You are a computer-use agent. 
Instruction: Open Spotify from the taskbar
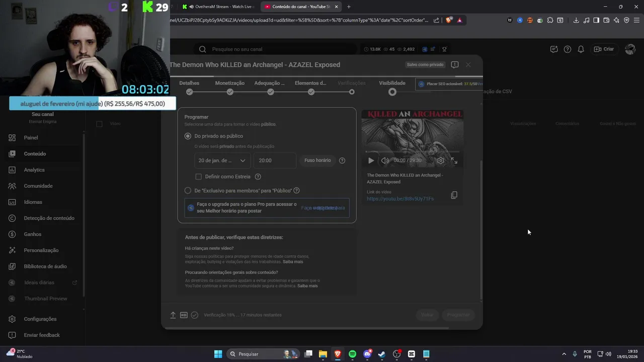pos(352,354)
